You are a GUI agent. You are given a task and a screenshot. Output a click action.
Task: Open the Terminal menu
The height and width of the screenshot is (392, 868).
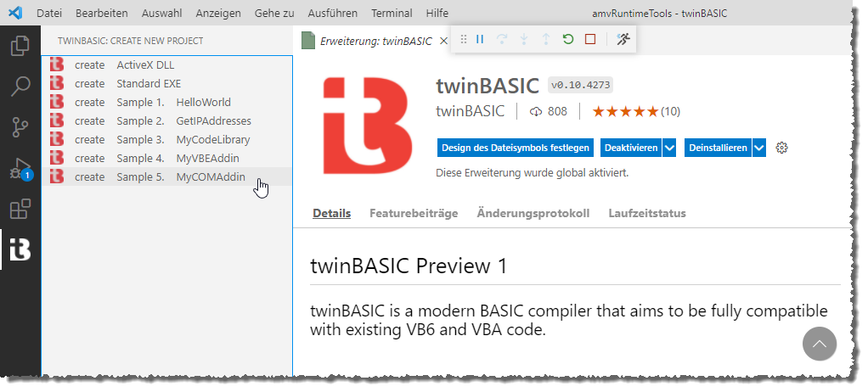click(392, 13)
